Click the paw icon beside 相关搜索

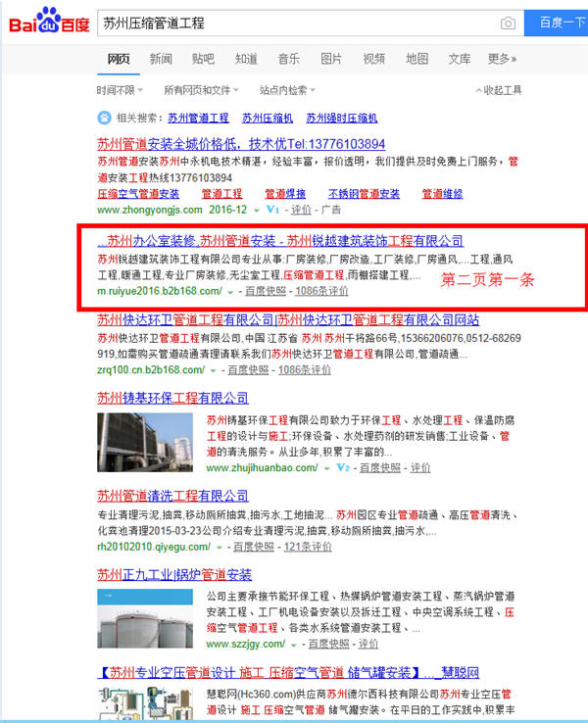pyautogui.click(x=104, y=118)
